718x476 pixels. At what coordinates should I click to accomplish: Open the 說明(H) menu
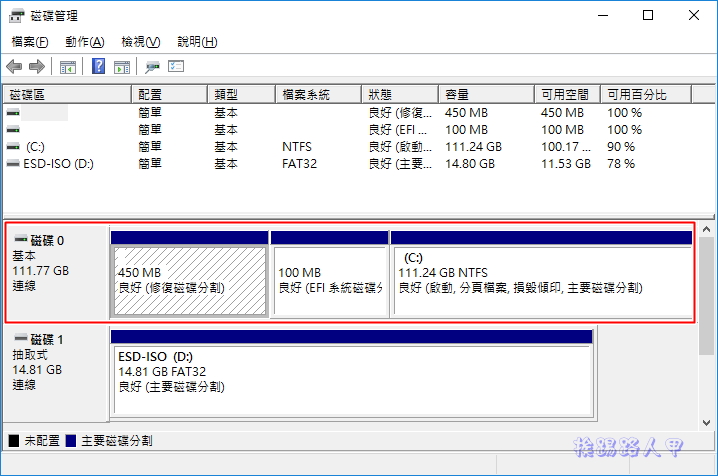coord(197,42)
